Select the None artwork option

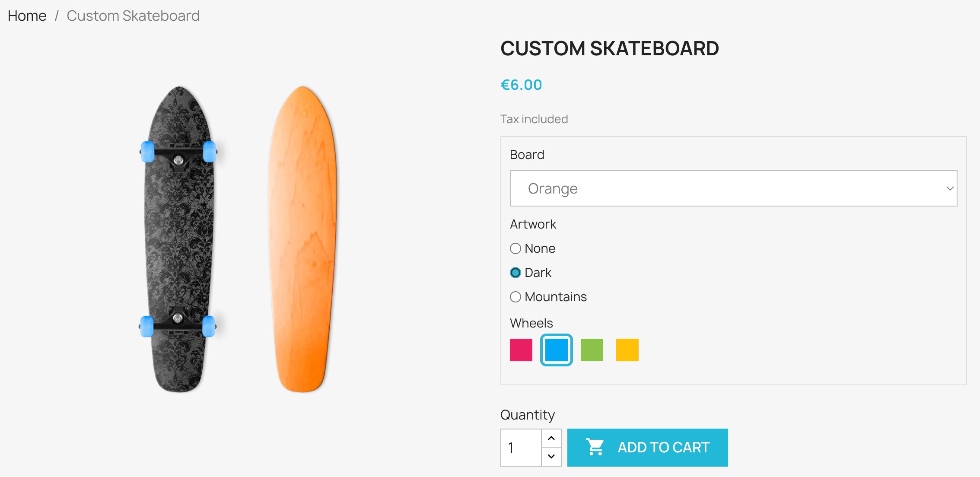[x=515, y=248]
